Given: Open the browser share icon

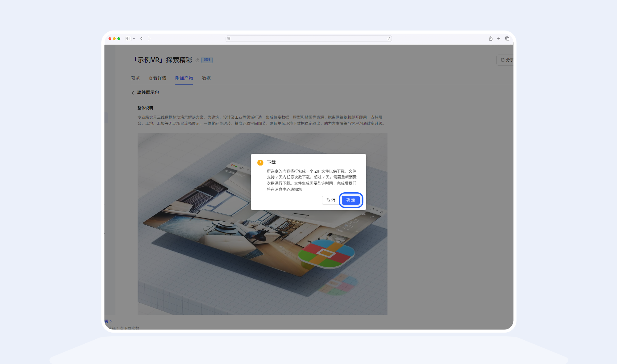Looking at the screenshot, I should [491, 39].
